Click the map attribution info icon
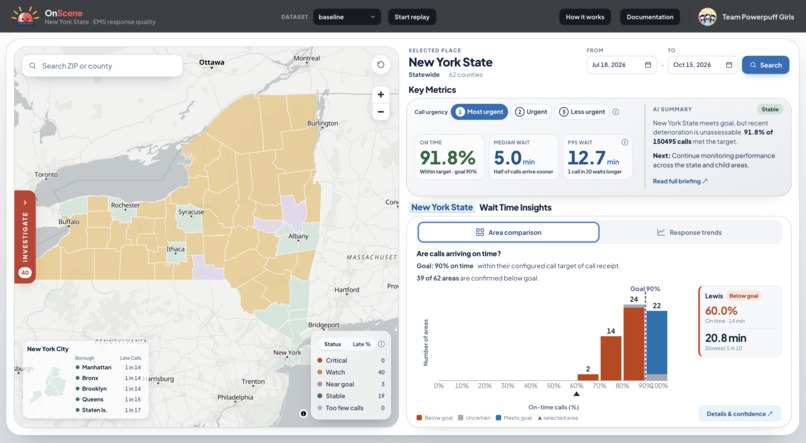The width and height of the screenshot is (806, 443). pyautogui.click(x=303, y=413)
